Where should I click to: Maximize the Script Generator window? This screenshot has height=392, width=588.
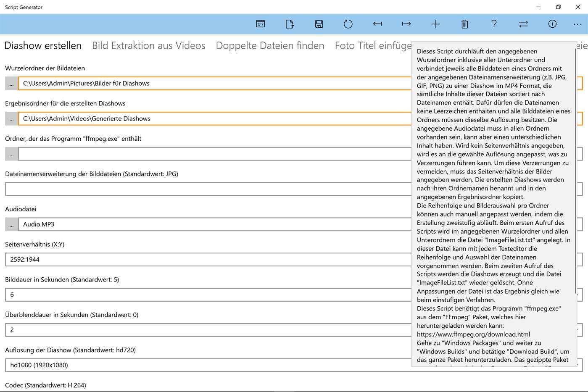(558, 7)
